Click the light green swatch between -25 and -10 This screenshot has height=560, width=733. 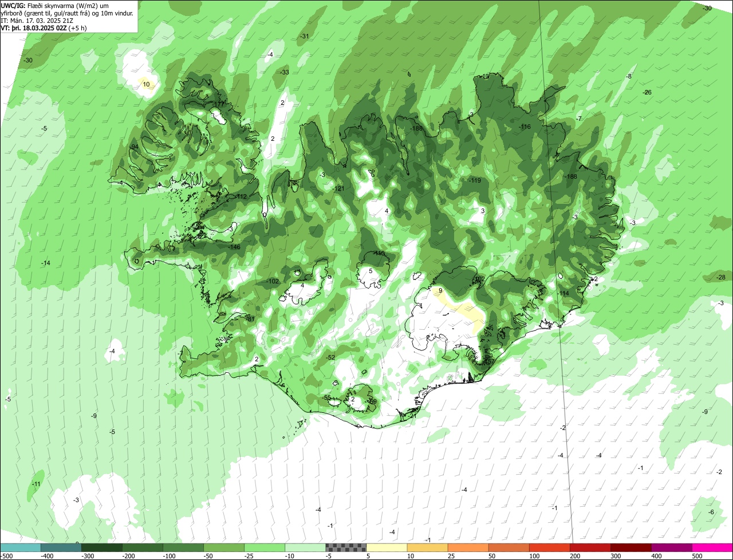(x=265, y=548)
